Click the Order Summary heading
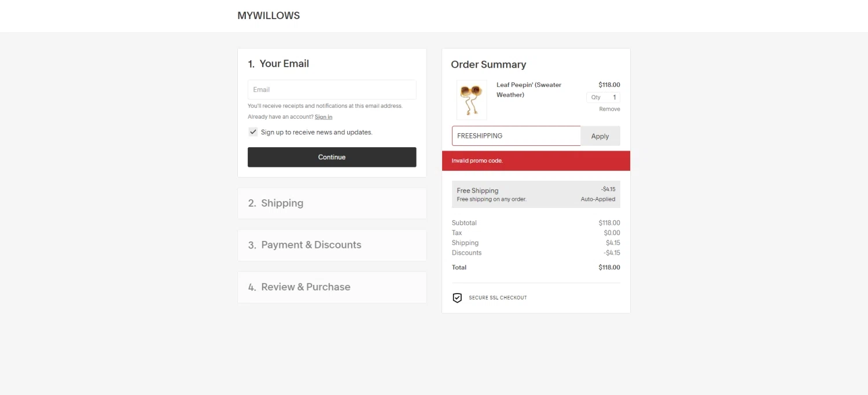868x395 pixels. point(488,64)
